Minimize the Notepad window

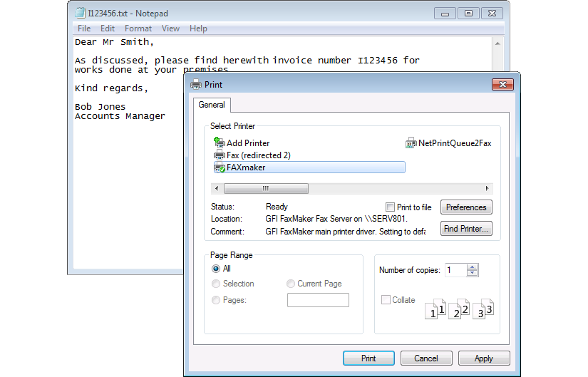445,14
